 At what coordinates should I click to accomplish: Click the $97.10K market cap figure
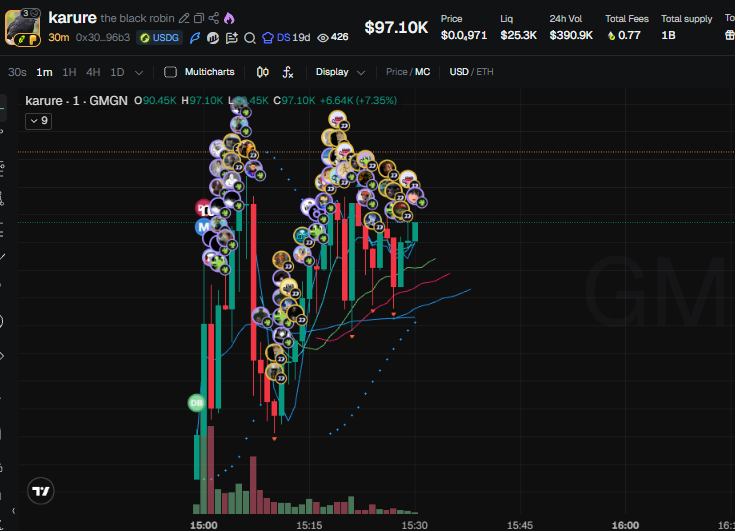pos(396,27)
